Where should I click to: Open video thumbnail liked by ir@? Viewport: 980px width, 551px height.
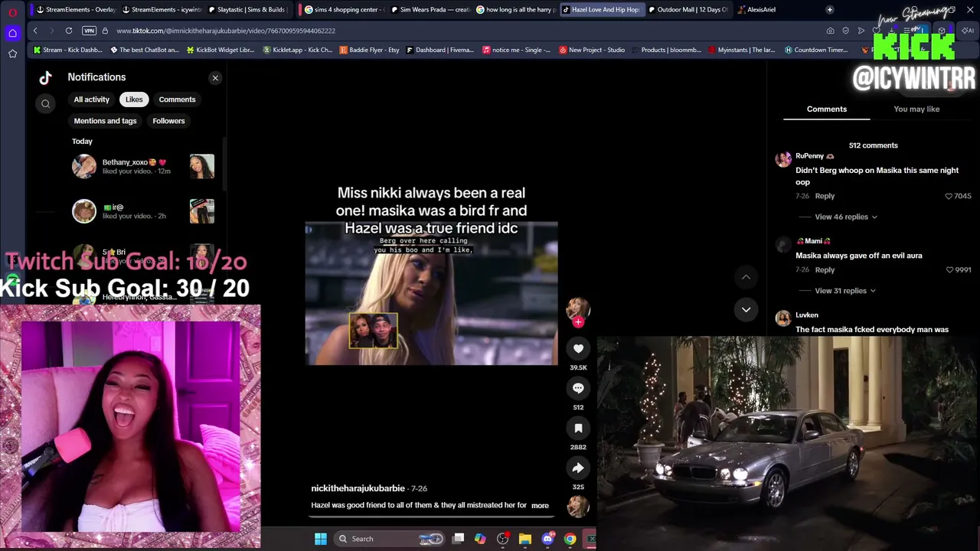coord(202,211)
